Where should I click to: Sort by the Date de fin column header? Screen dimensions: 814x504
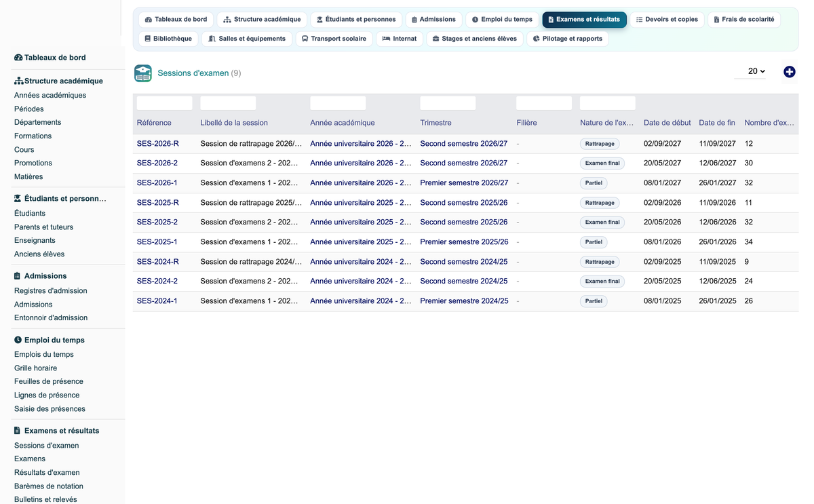717,123
